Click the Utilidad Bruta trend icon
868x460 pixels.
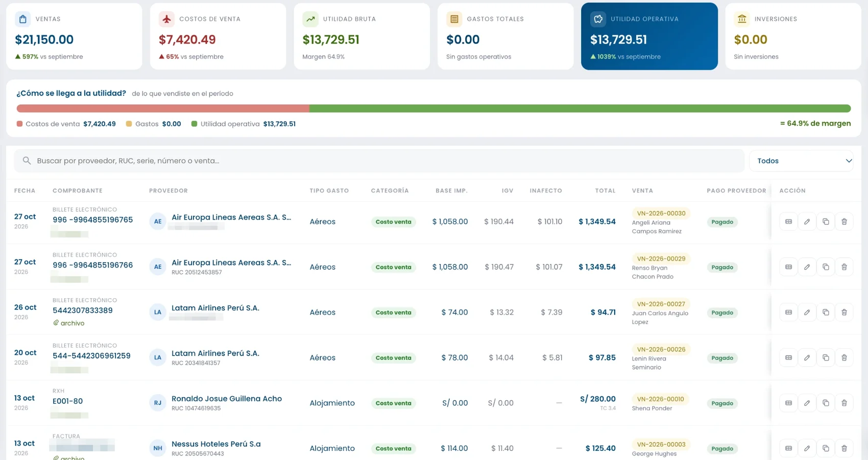click(310, 19)
